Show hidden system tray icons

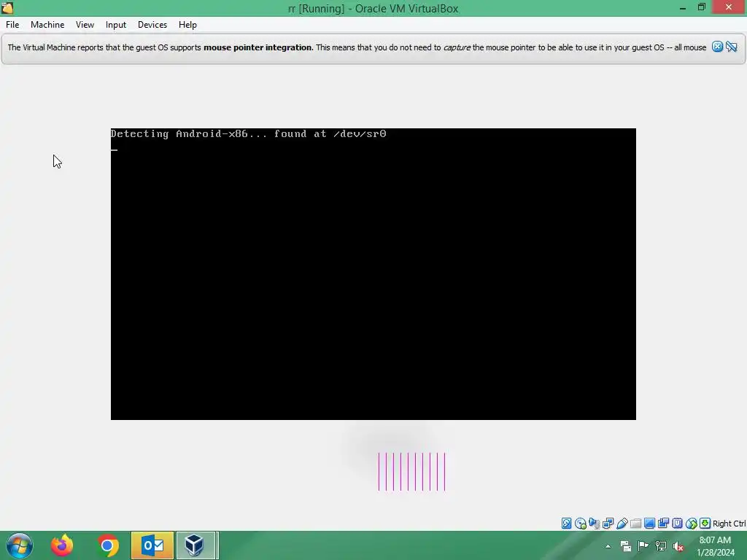pyautogui.click(x=608, y=546)
